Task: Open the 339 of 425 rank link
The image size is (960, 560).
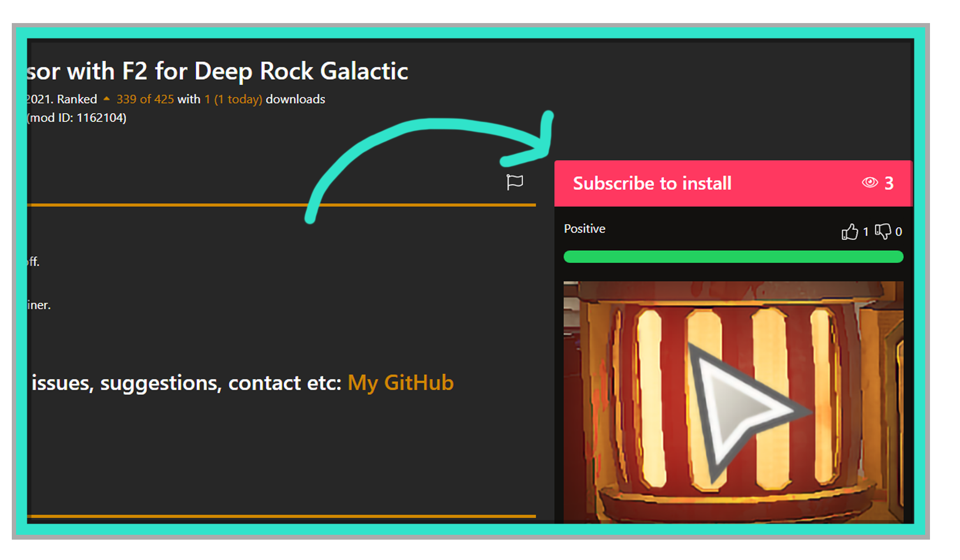Action: tap(145, 99)
